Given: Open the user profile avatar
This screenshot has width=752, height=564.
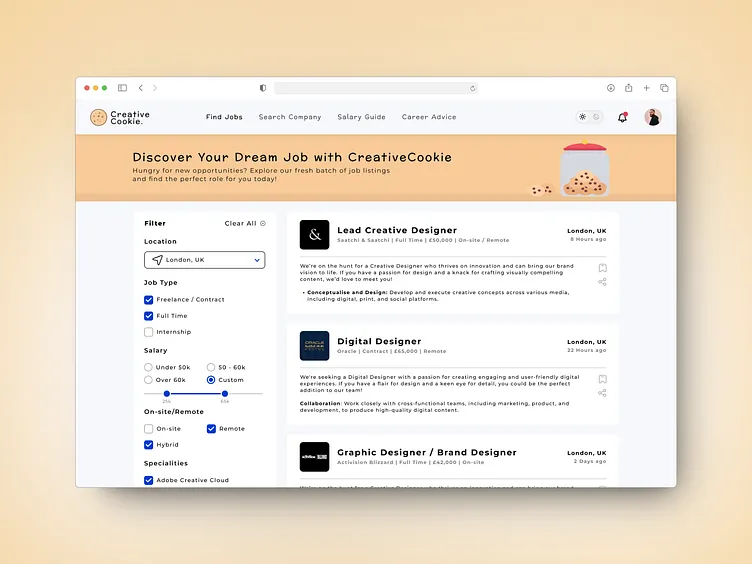Looking at the screenshot, I should [652, 117].
